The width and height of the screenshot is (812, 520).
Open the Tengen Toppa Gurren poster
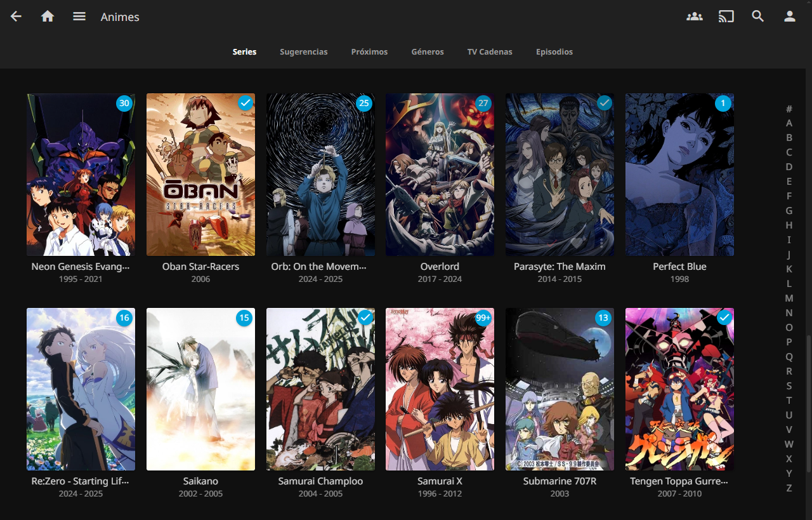[679, 389]
